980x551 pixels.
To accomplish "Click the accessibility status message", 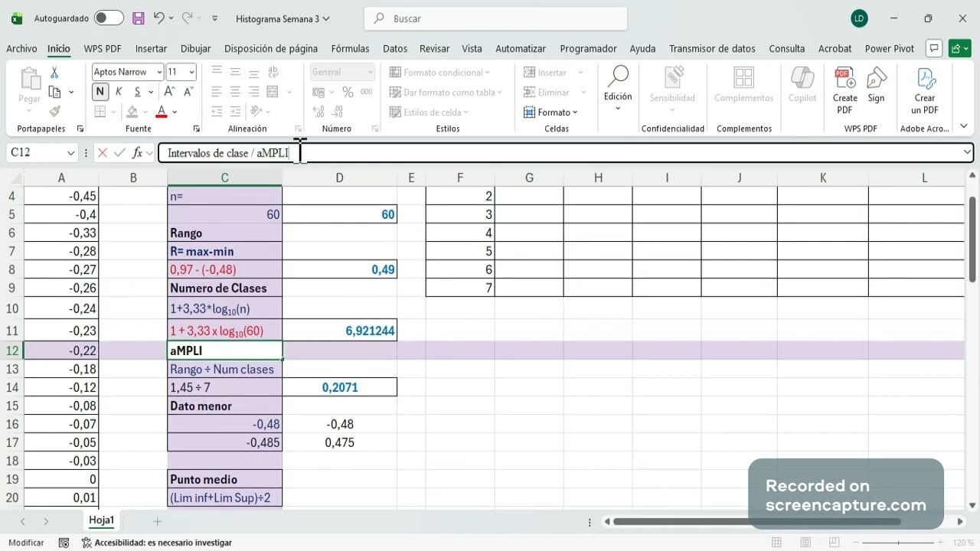I will click(157, 543).
